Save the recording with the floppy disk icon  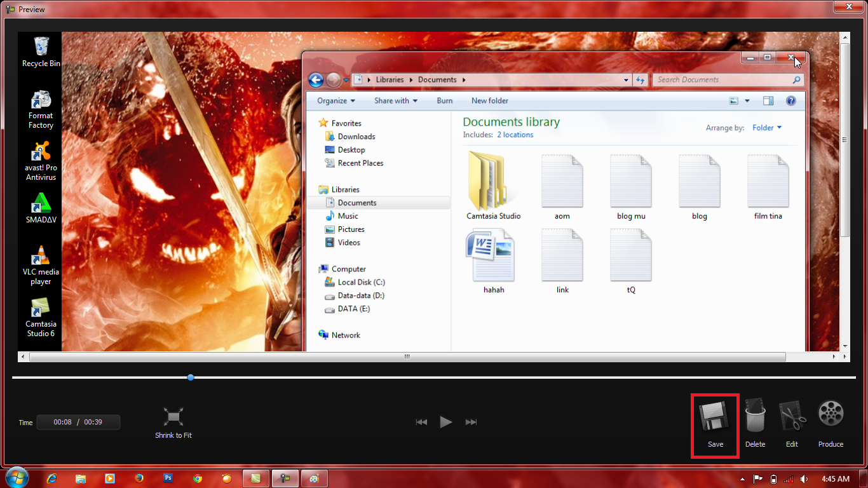coord(715,425)
